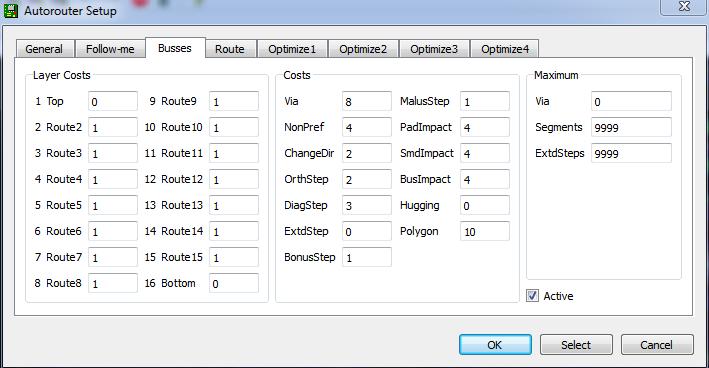Click the Select button
The image size is (709, 368).
click(576, 345)
